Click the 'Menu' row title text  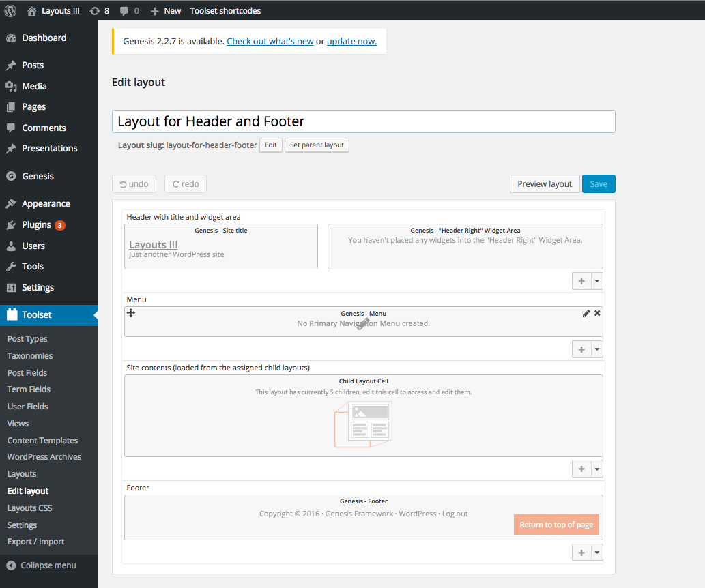pyautogui.click(x=136, y=299)
